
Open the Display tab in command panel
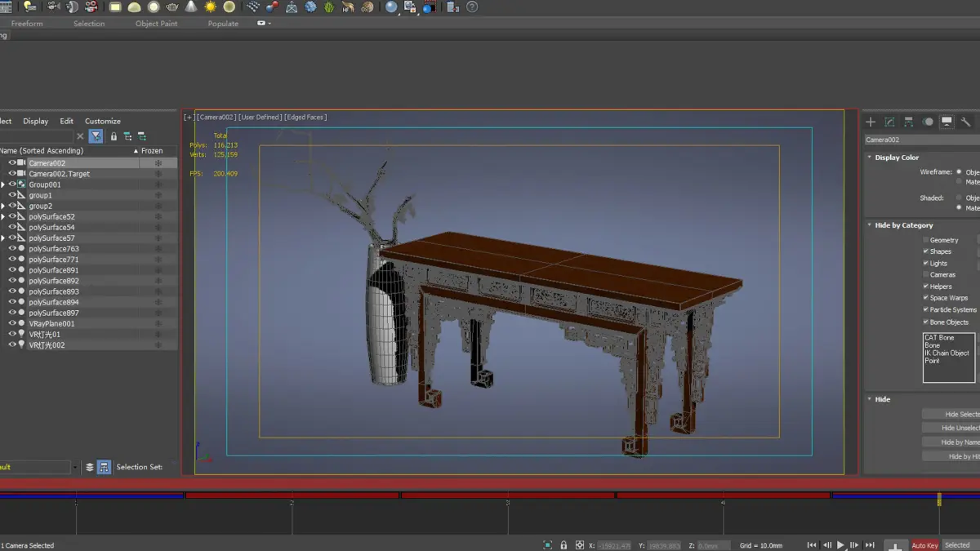click(x=947, y=122)
